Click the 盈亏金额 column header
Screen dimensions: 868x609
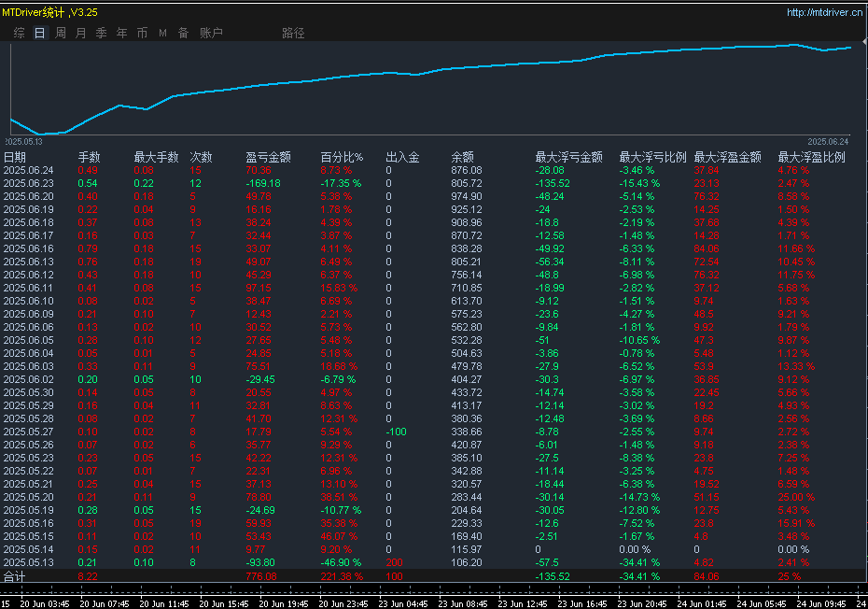268,157
